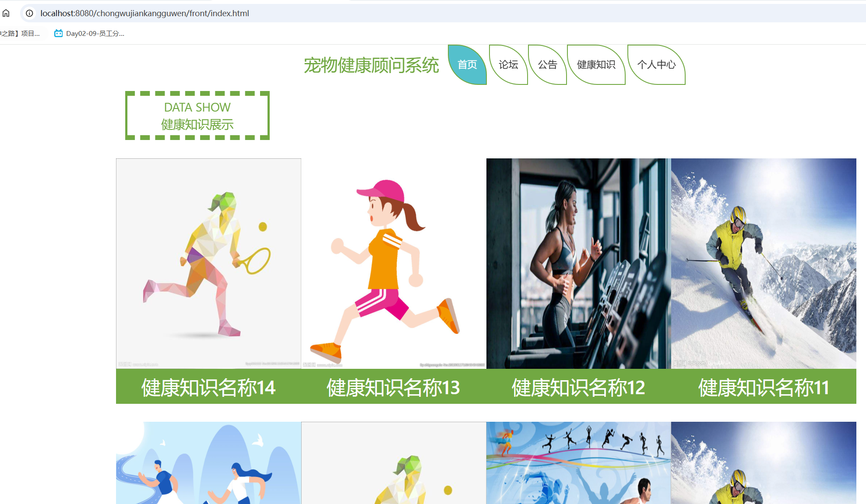Screen dimensions: 866x504
Task: Click the 健康知识名称12 caption
Action: [x=579, y=387]
